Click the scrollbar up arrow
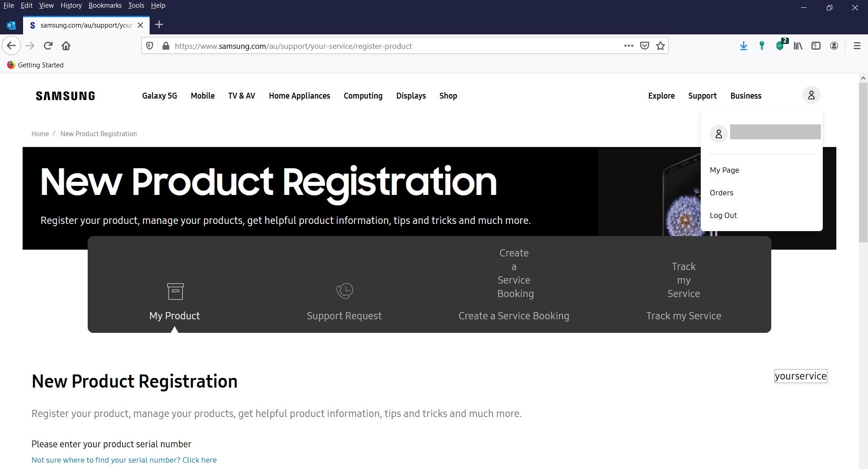This screenshot has width=868, height=469. [x=863, y=78]
